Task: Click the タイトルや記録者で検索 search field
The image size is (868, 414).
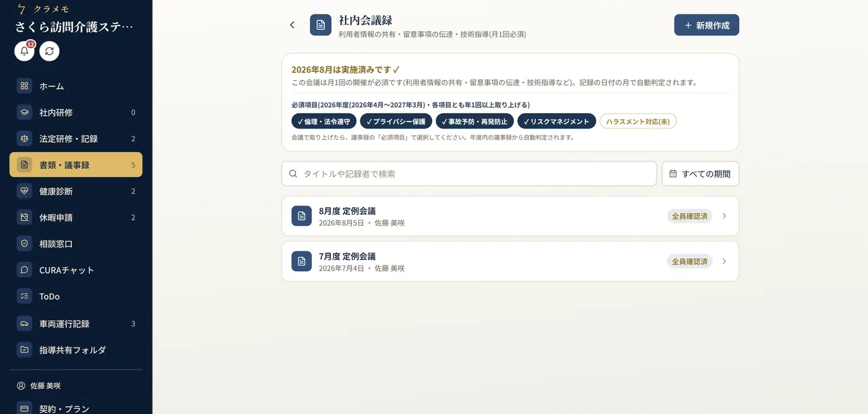Action: (x=469, y=174)
